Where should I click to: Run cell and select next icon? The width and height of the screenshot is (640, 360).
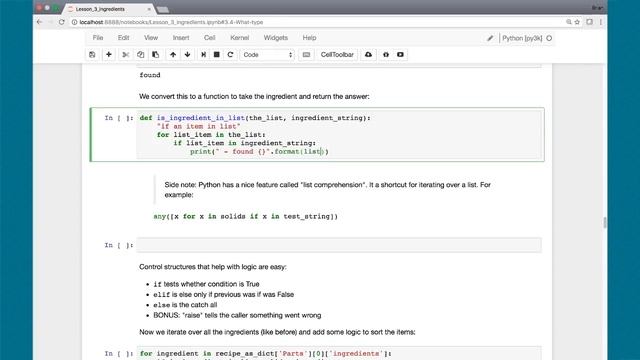tap(203, 55)
